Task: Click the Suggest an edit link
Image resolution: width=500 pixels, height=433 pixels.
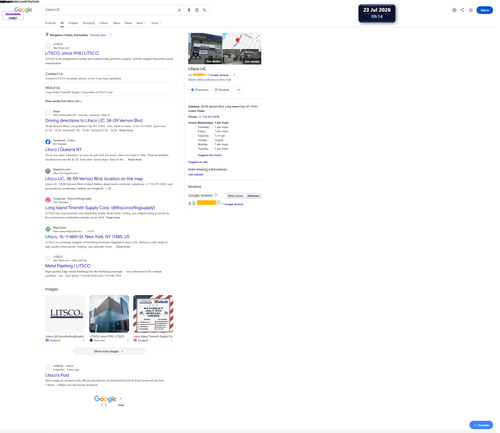Action: 198,162
